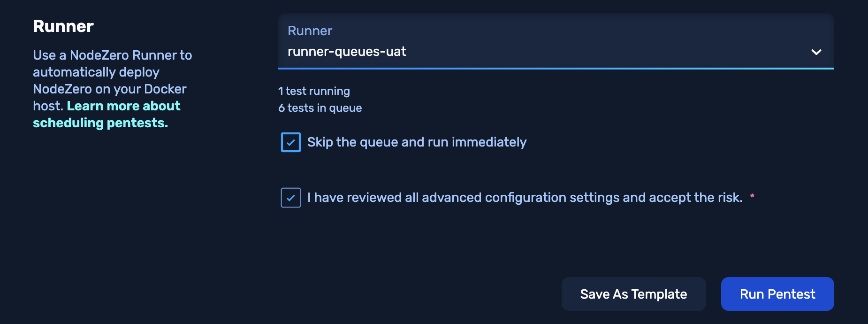Click the checkmark icon beside Skip the queue
This screenshot has height=324, width=868.
[x=291, y=142]
